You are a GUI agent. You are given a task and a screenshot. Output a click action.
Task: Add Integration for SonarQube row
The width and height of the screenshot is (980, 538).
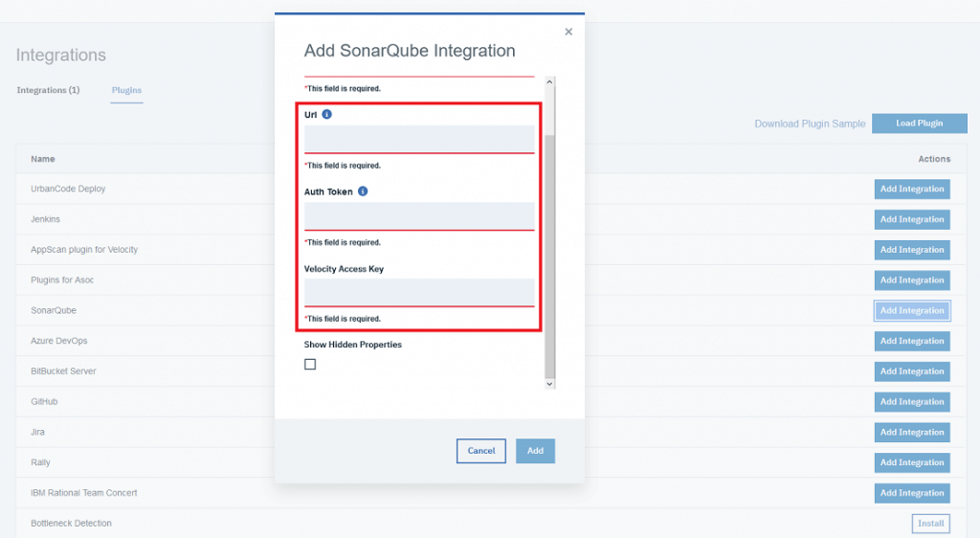(912, 310)
